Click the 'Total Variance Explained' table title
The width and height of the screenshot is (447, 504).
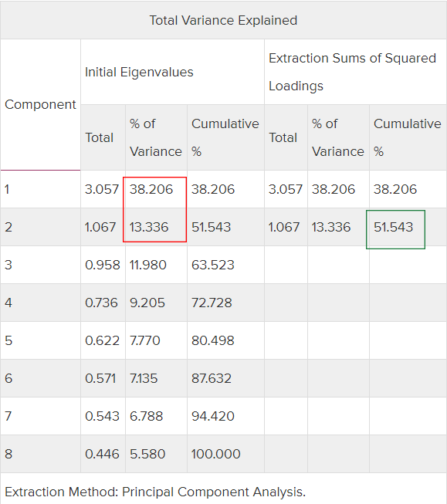point(223,20)
